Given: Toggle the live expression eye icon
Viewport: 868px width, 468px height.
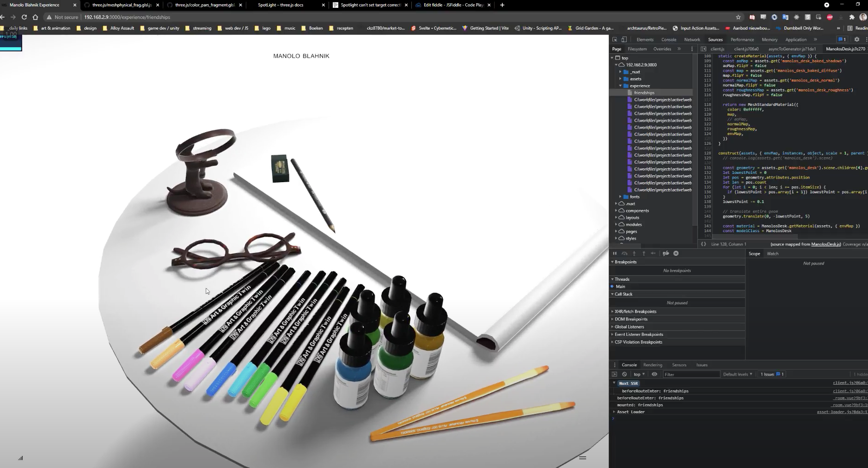Looking at the screenshot, I should (x=654, y=374).
